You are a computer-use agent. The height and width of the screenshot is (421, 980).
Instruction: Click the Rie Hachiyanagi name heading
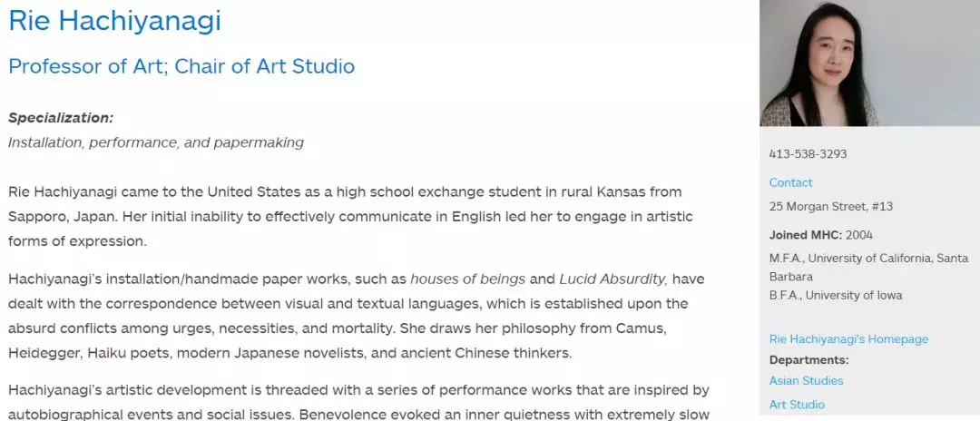click(114, 21)
